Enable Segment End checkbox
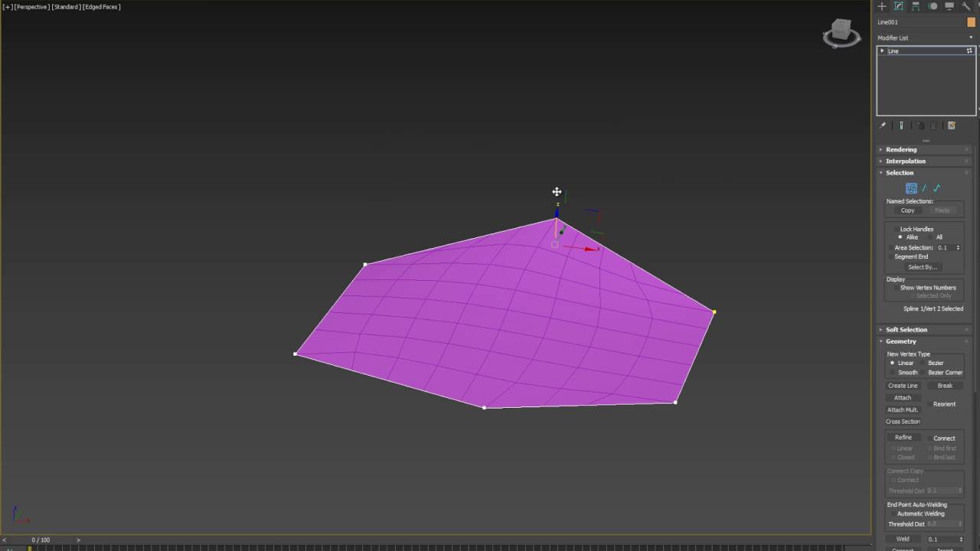 (x=891, y=257)
